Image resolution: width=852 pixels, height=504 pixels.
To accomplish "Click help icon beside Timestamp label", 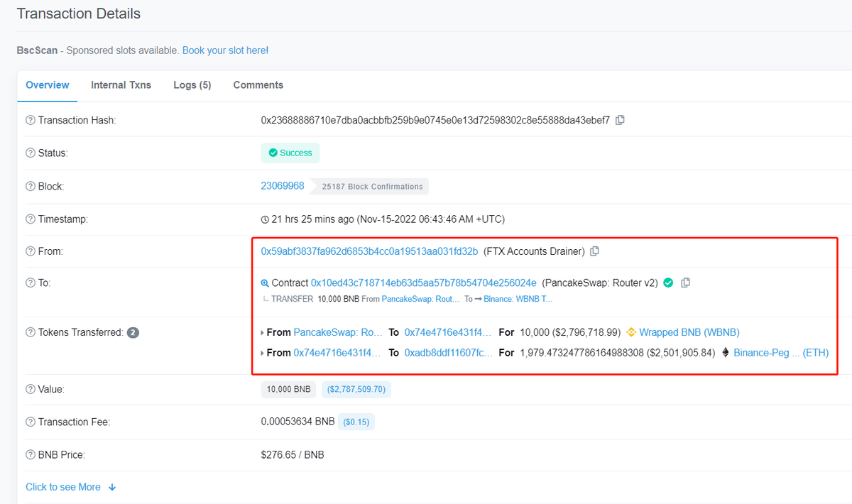I will tap(31, 219).
